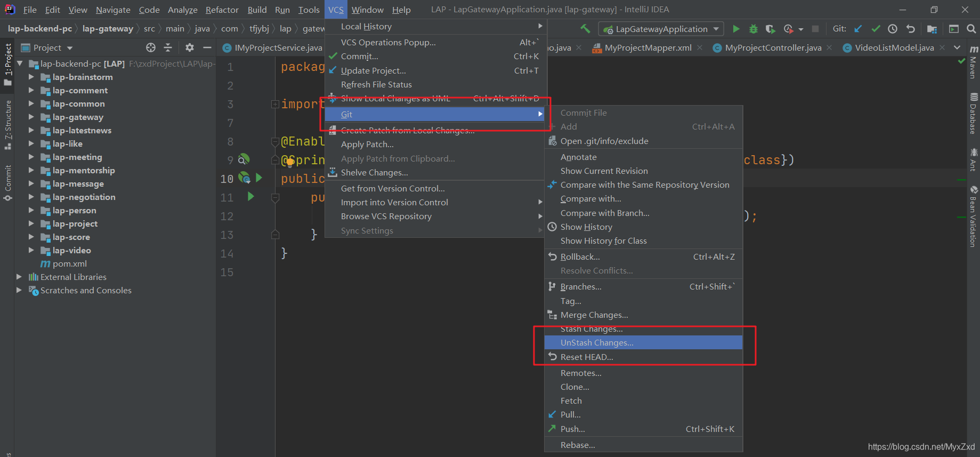Click the Build project hammer icon
This screenshot has height=457, width=980.
pyautogui.click(x=585, y=29)
